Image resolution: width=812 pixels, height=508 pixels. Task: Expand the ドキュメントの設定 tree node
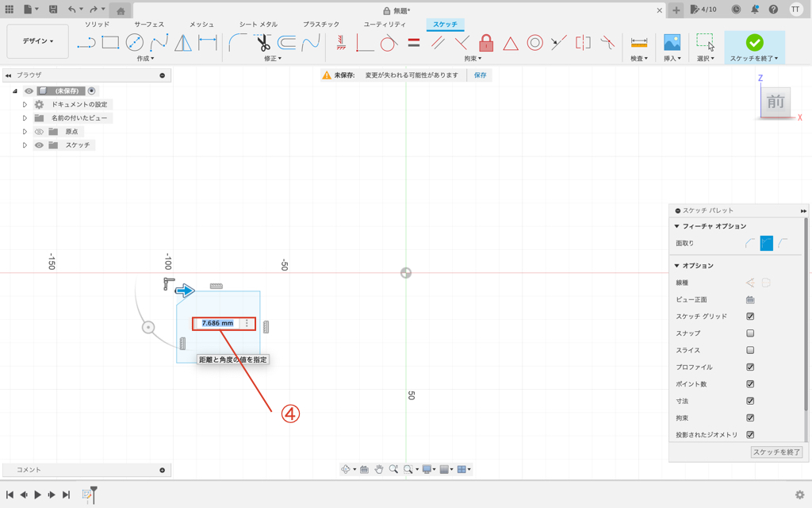coord(25,105)
